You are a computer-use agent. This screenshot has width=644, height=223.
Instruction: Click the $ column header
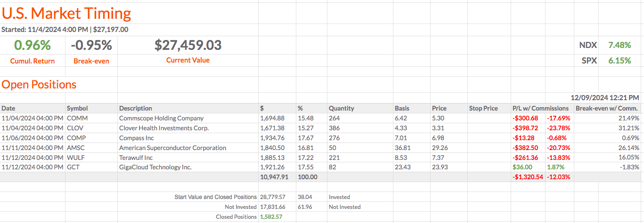[262, 108]
